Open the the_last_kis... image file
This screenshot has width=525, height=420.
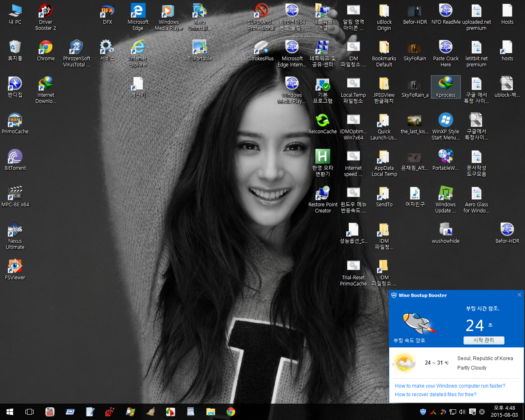pos(415,124)
